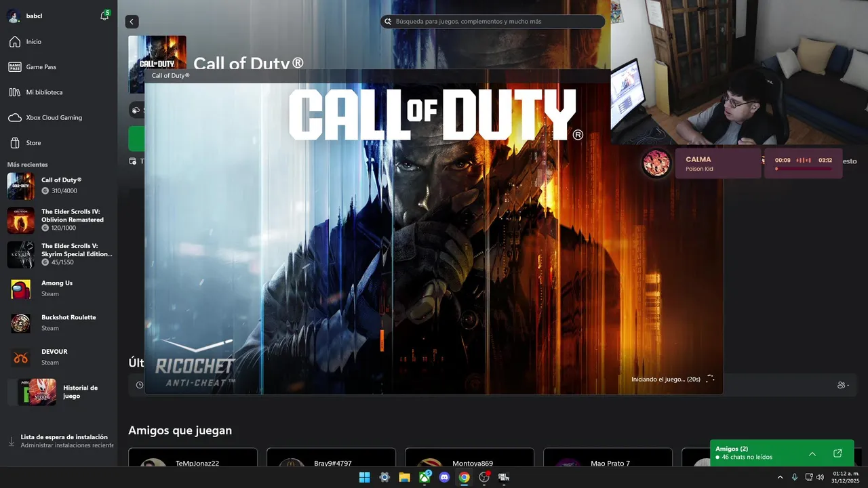This screenshot has height=488, width=868.
Task: Click the Mi biblioteca books icon
Action: (14, 92)
